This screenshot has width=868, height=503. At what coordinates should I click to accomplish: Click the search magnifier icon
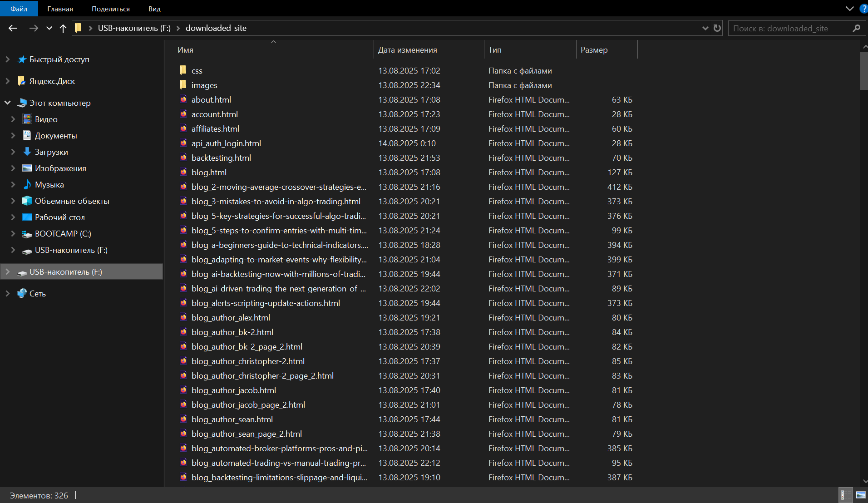[x=856, y=28]
